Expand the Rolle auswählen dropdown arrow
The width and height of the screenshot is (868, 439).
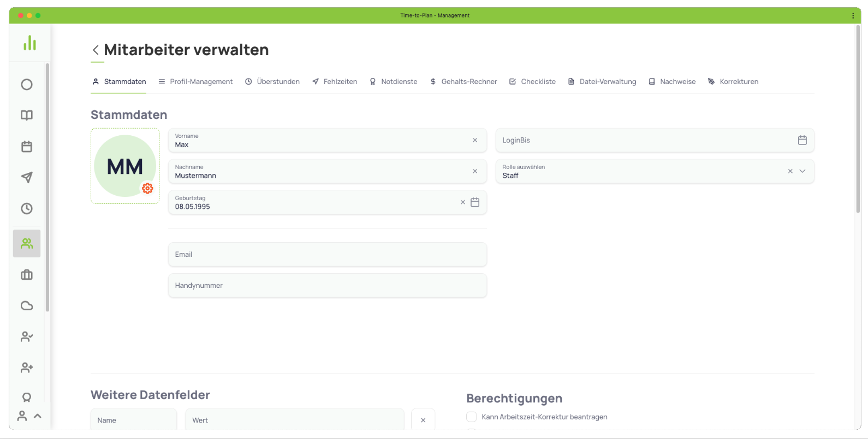coord(802,171)
